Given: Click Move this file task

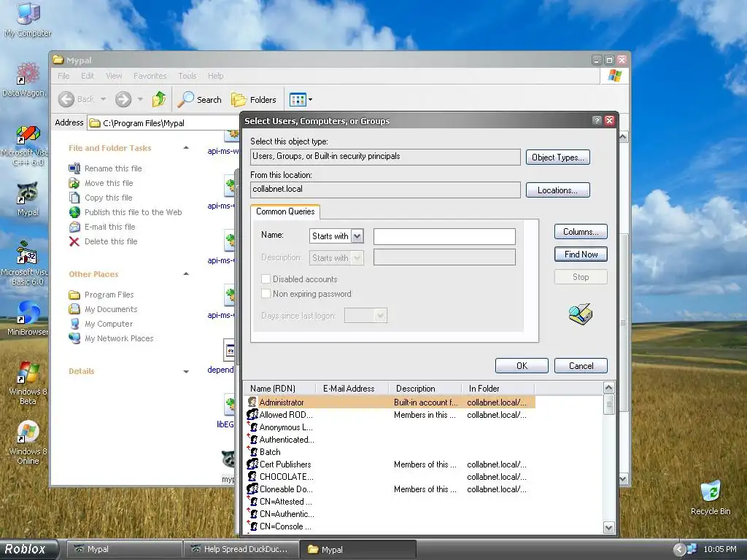Looking at the screenshot, I should click(109, 183).
